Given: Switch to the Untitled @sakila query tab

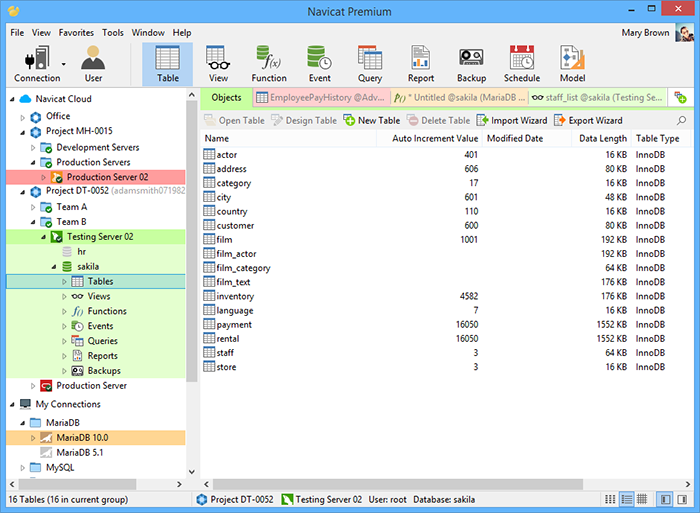Looking at the screenshot, I should tap(459, 97).
